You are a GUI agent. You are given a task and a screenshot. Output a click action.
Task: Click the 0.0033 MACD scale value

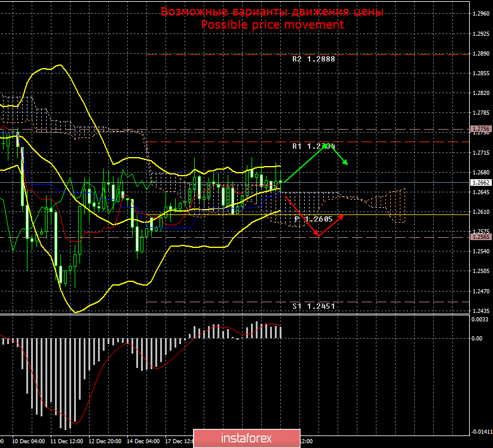coord(480,320)
